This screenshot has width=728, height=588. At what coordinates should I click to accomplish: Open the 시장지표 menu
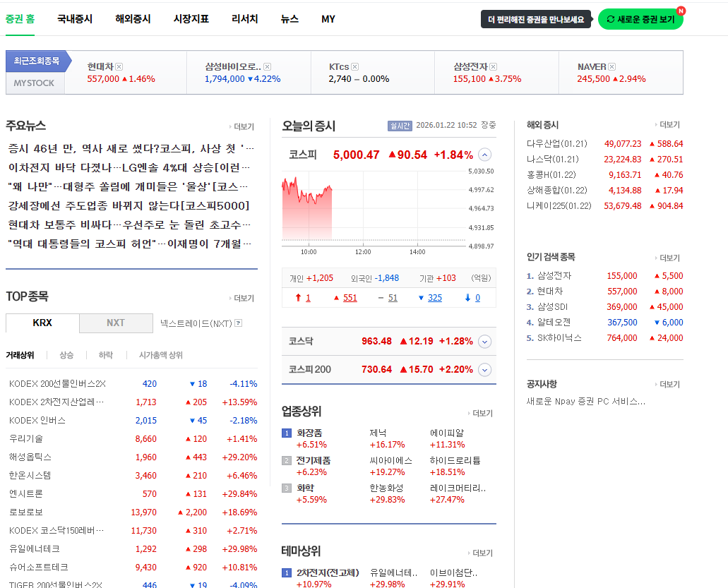click(x=191, y=19)
